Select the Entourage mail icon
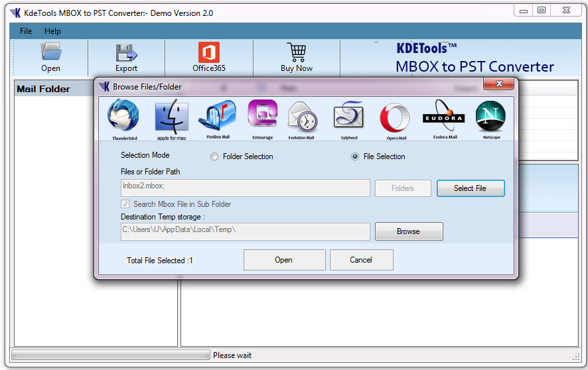Image resolution: width=588 pixels, height=370 pixels. tap(262, 116)
